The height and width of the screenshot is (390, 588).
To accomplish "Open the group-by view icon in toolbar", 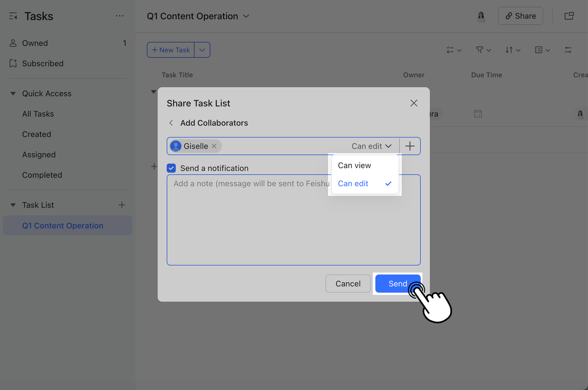I will click(x=540, y=50).
